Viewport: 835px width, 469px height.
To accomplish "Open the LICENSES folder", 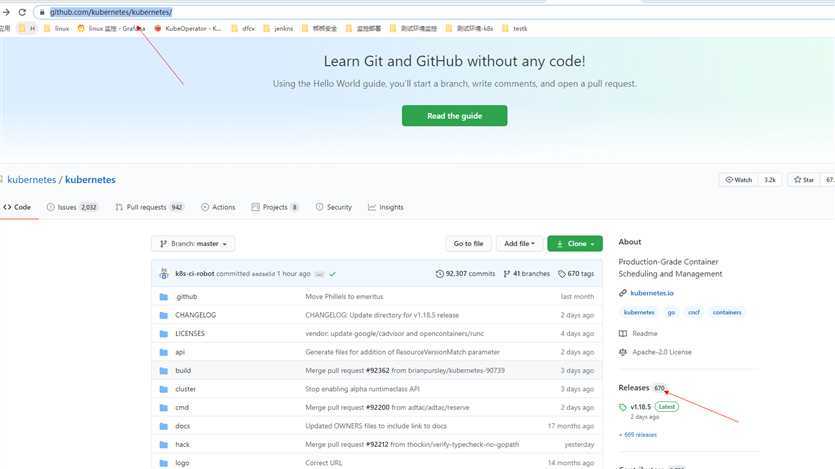I will point(190,333).
